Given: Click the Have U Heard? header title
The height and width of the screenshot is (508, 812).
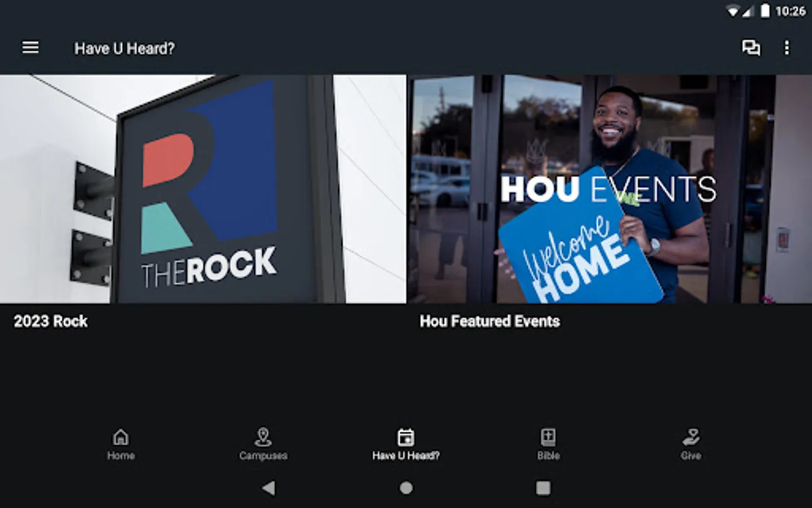Looking at the screenshot, I should tap(125, 49).
